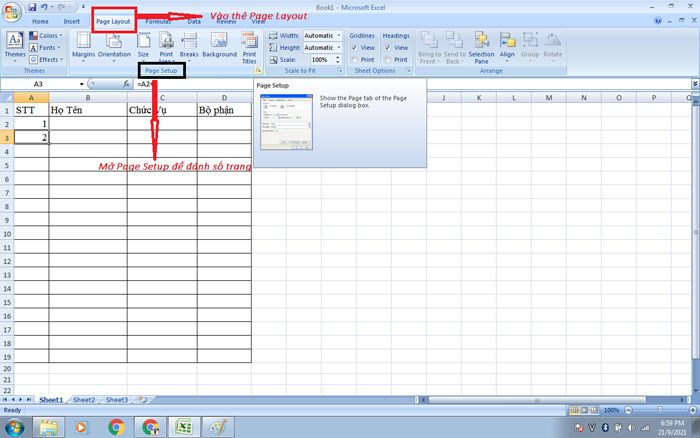The image size is (700, 438).
Task: Toggle Gridlines Print checkbox
Action: 354,59
